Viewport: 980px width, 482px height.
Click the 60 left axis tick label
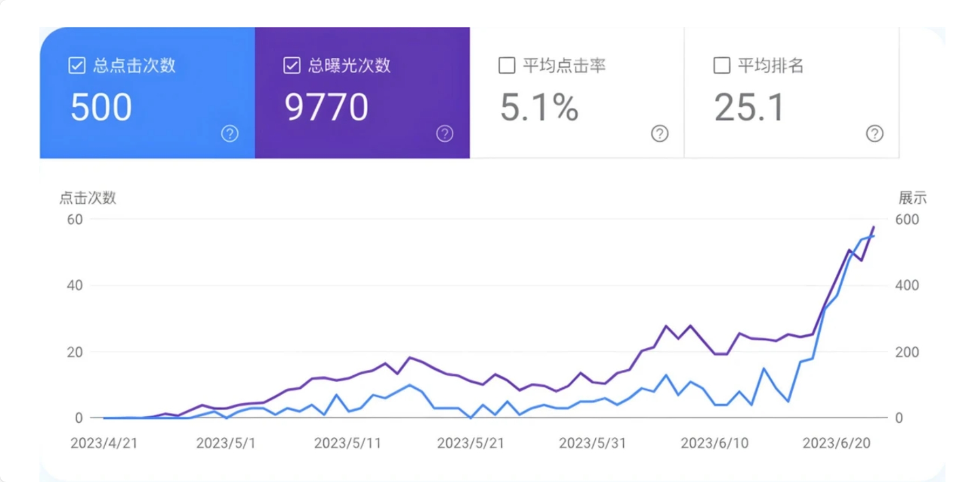click(74, 219)
